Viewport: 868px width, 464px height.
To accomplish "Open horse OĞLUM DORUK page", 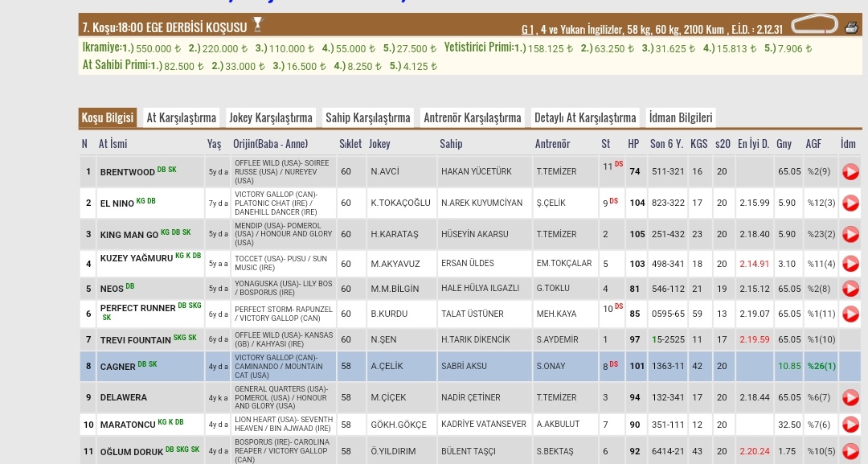I will point(132,452).
